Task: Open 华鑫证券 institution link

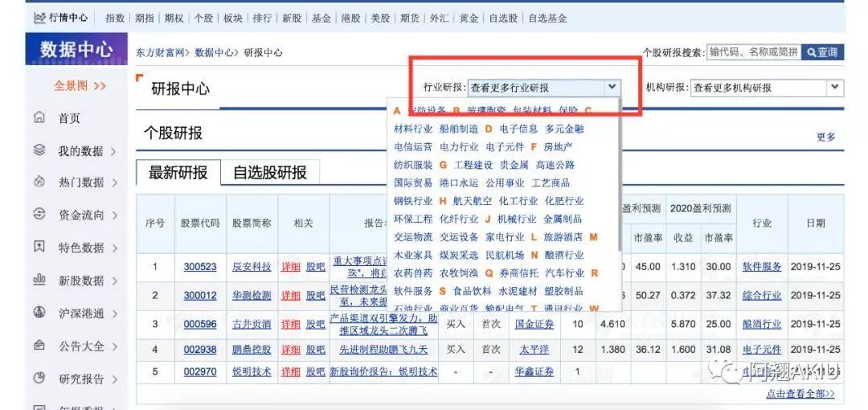Action: pos(534,371)
